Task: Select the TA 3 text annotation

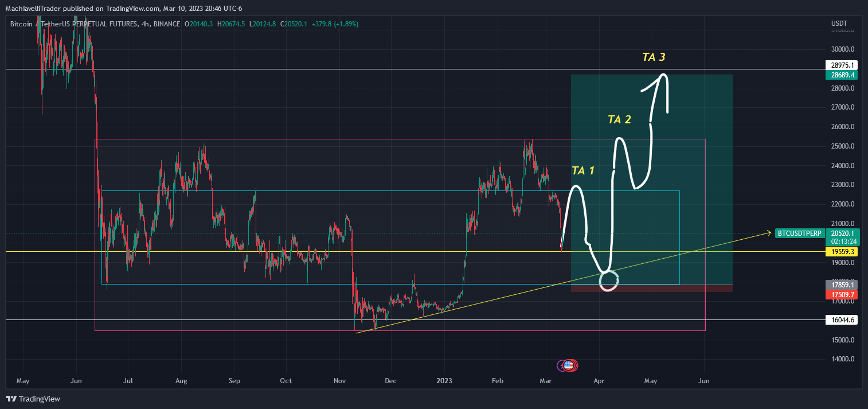Action: point(654,57)
